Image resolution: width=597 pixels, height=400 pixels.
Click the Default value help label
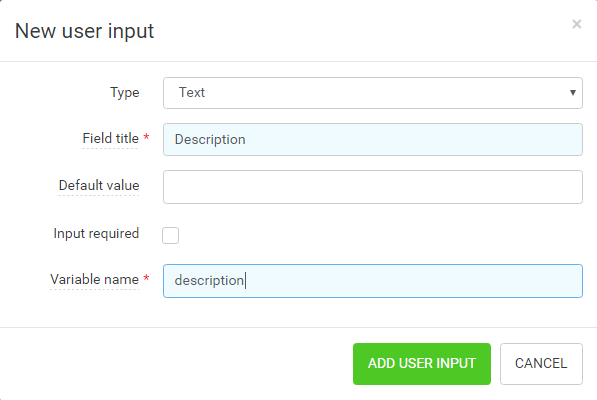tap(99, 185)
